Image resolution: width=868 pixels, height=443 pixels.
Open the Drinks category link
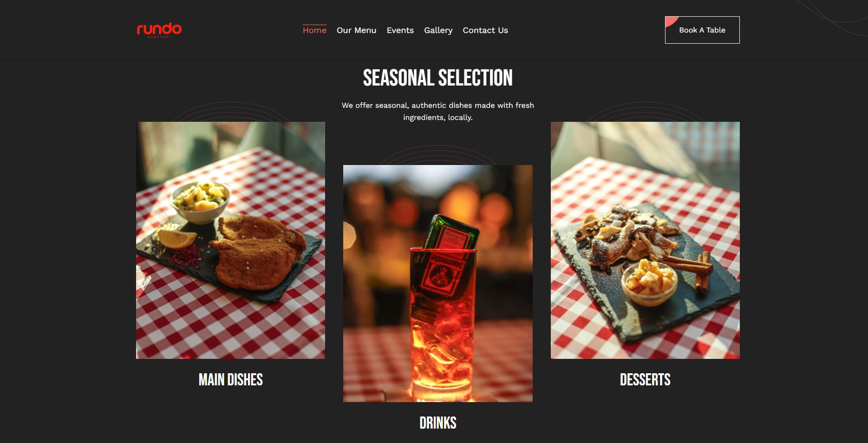point(437,423)
